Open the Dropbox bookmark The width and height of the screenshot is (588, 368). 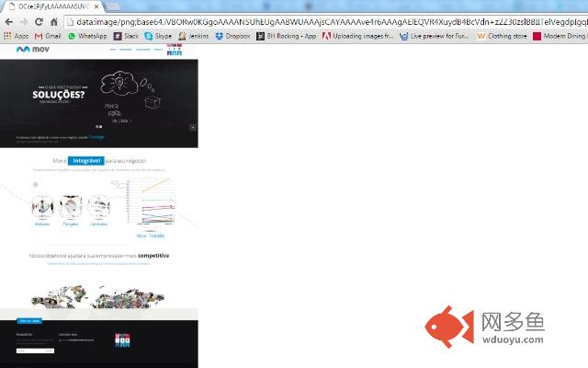coord(232,36)
